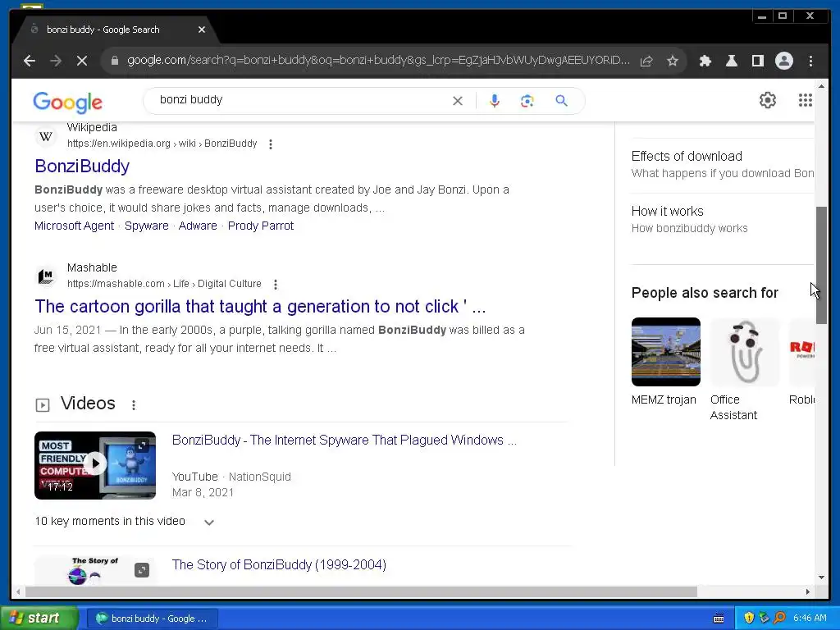The height and width of the screenshot is (630, 840).
Task: Open Google settings gear icon
Action: [x=768, y=100]
